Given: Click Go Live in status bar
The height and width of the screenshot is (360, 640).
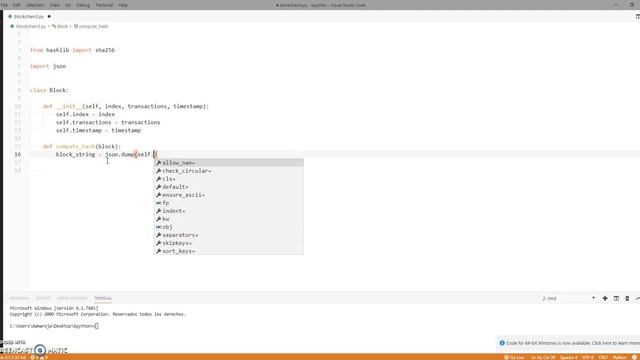Looking at the screenshot, I should tap(514, 358).
